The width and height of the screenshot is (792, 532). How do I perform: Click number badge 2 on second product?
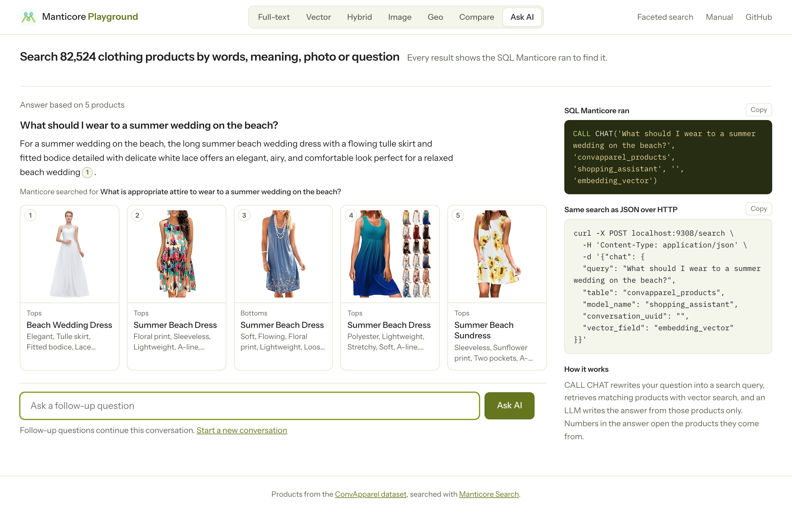[137, 216]
